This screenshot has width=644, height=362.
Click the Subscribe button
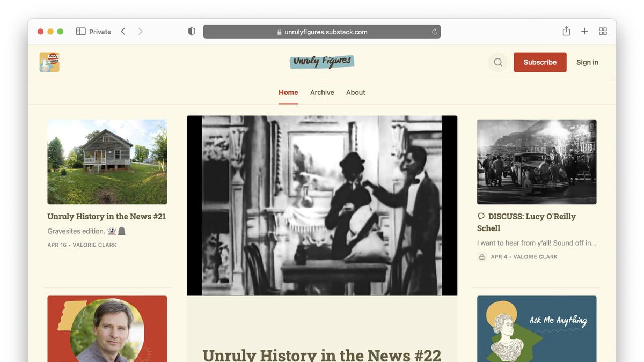[x=540, y=62]
